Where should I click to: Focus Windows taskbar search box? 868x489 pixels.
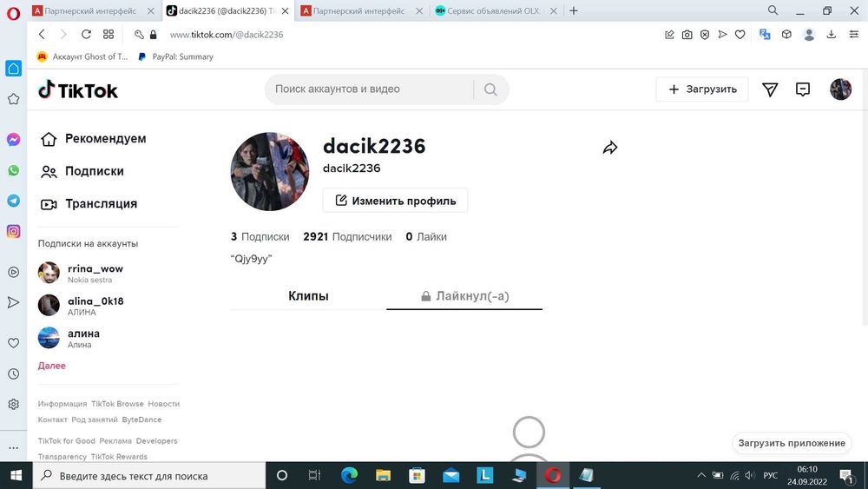tap(149, 476)
